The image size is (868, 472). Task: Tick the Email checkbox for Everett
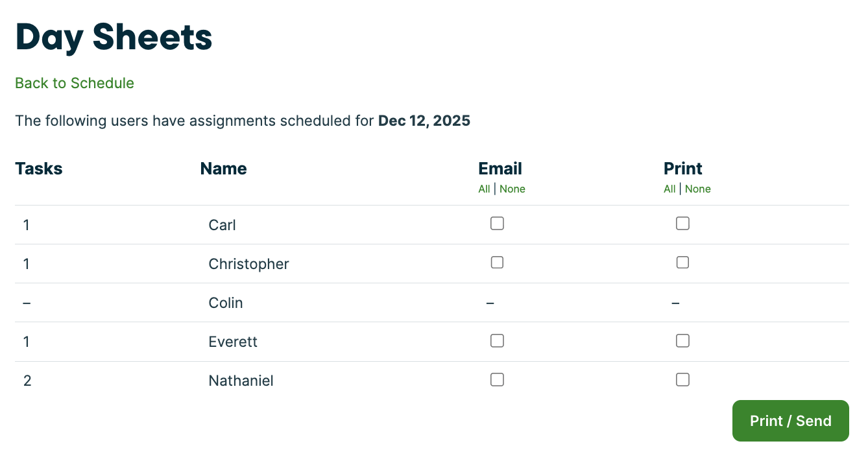[497, 340]
